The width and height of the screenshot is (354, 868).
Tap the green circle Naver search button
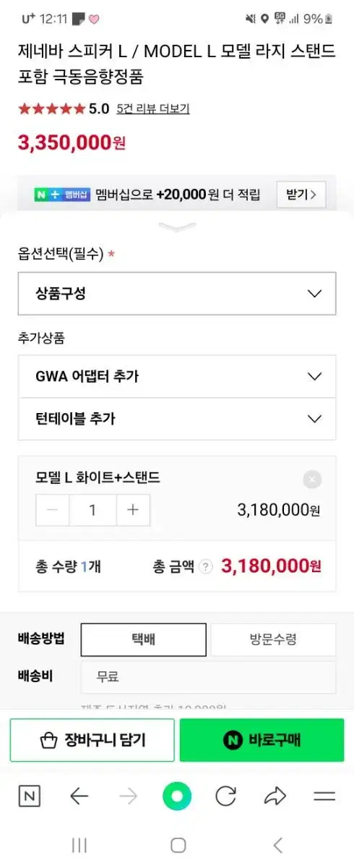(x=177, y=796)
